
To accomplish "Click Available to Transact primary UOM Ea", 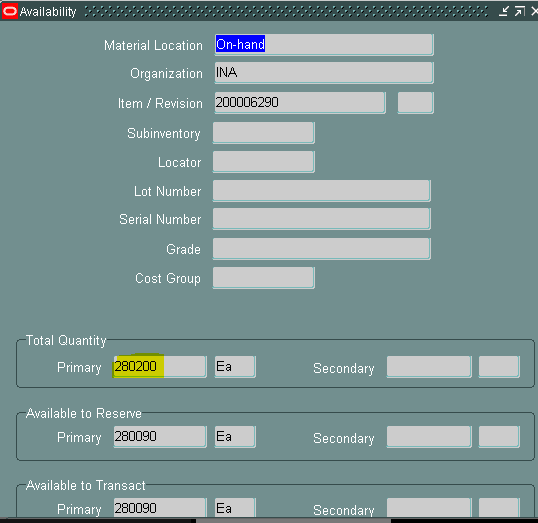I will coord(235,508).
